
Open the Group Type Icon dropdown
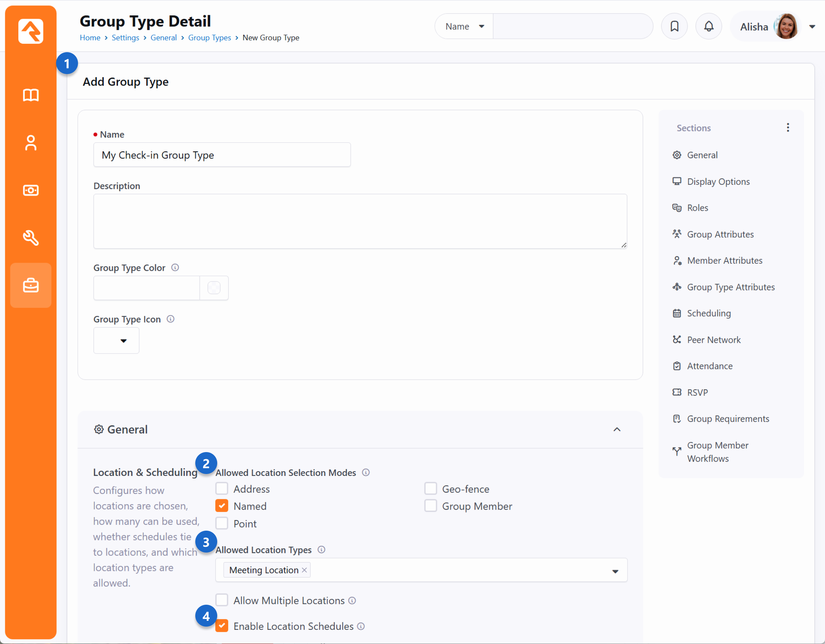[x=116, y=340]
